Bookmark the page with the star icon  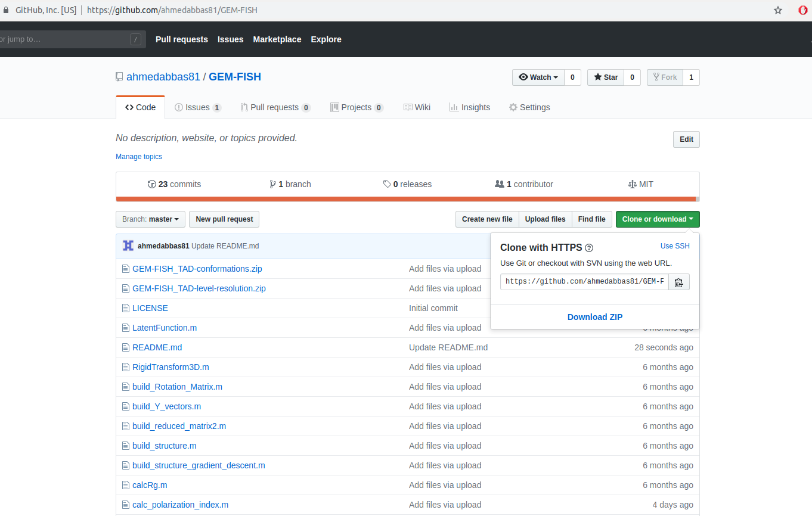777,10
